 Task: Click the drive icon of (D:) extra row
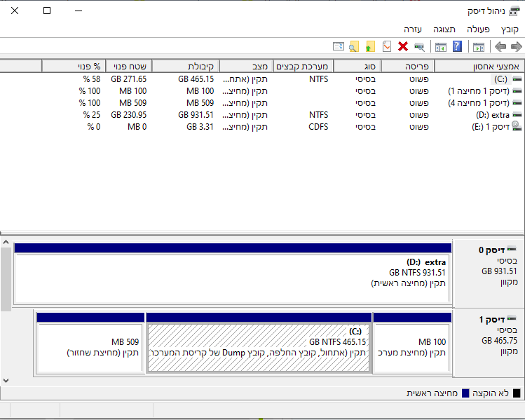point(517,114)
